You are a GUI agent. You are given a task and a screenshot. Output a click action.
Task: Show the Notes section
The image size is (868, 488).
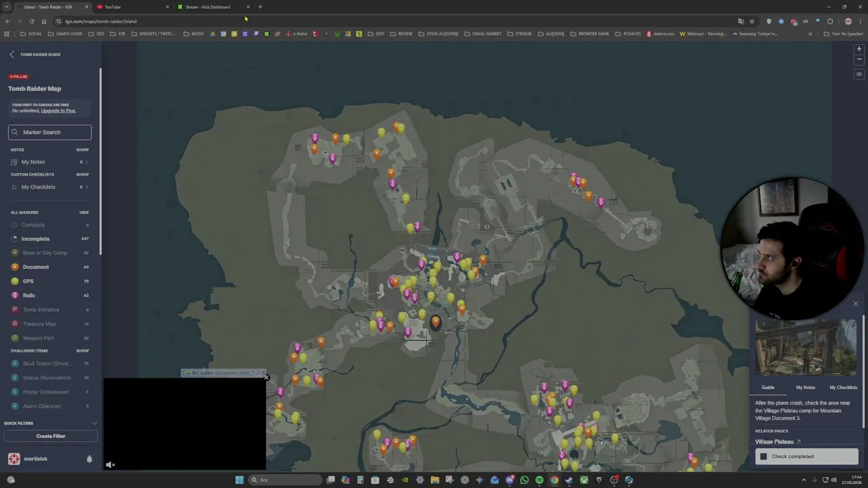coord(82,150)
